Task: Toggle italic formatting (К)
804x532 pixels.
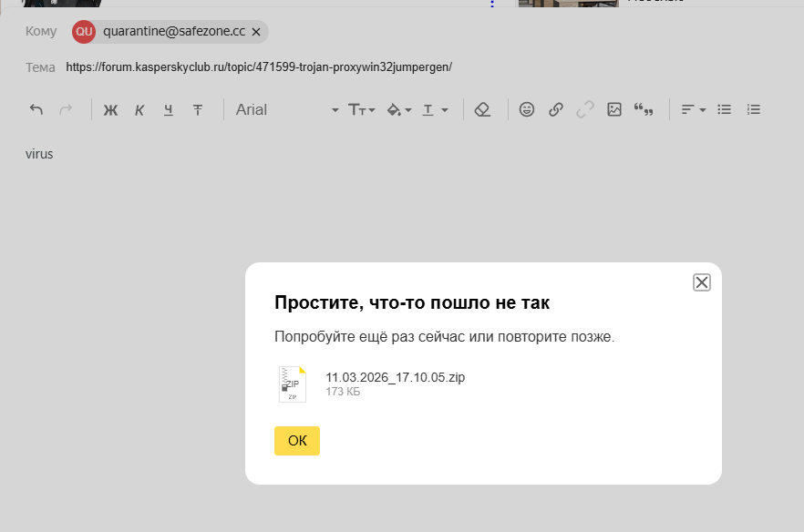Action: click(139, 110)
